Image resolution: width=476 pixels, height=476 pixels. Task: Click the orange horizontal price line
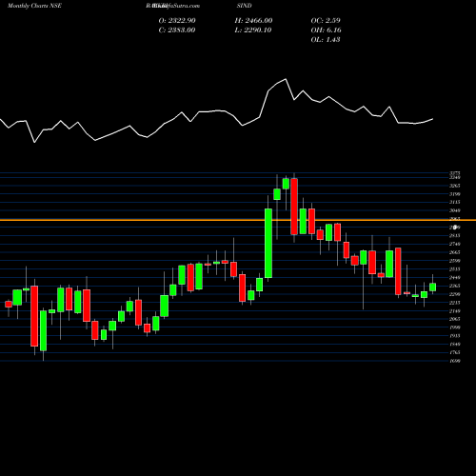click(x=238, y=220)
